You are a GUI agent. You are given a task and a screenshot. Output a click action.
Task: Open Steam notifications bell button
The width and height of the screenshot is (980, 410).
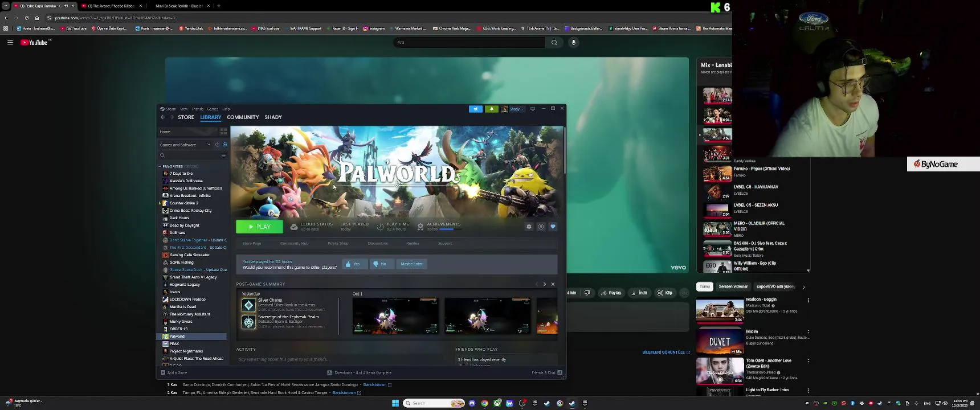click(491, 109)
